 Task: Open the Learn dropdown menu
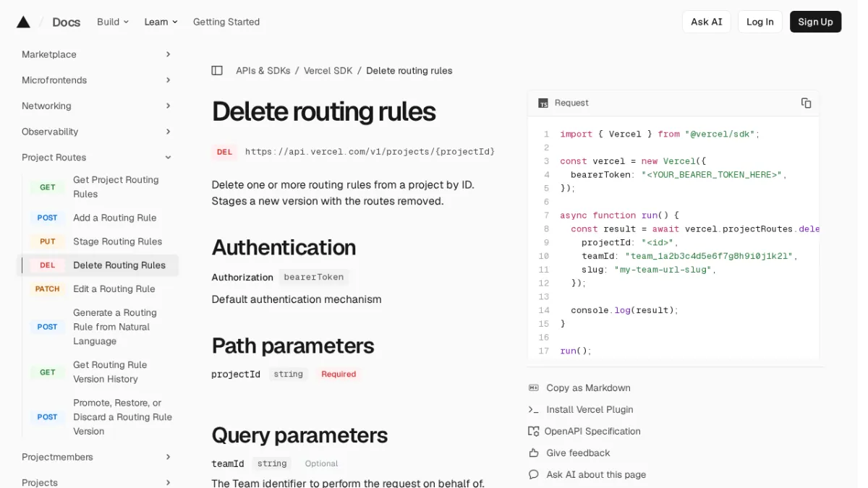(x=161, y=22)
